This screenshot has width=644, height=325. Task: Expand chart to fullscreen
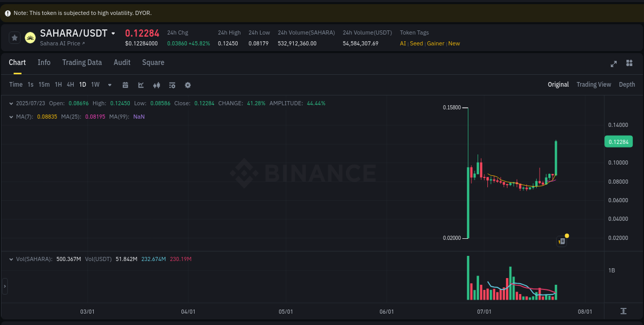coord(614,63)
